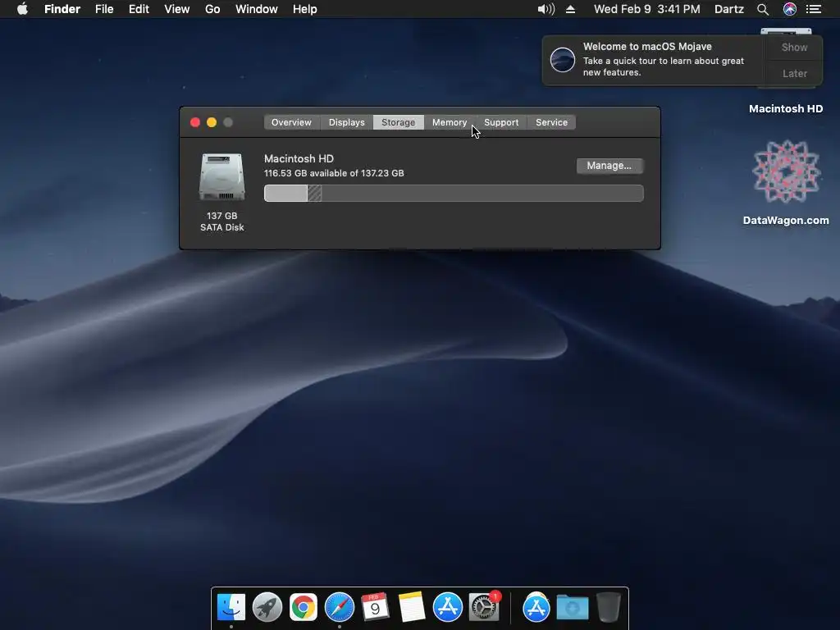Image resolution: width=840 pixels, height=630 pixels.
Task: Click Later on the Mojave notification
Action: 794,73
